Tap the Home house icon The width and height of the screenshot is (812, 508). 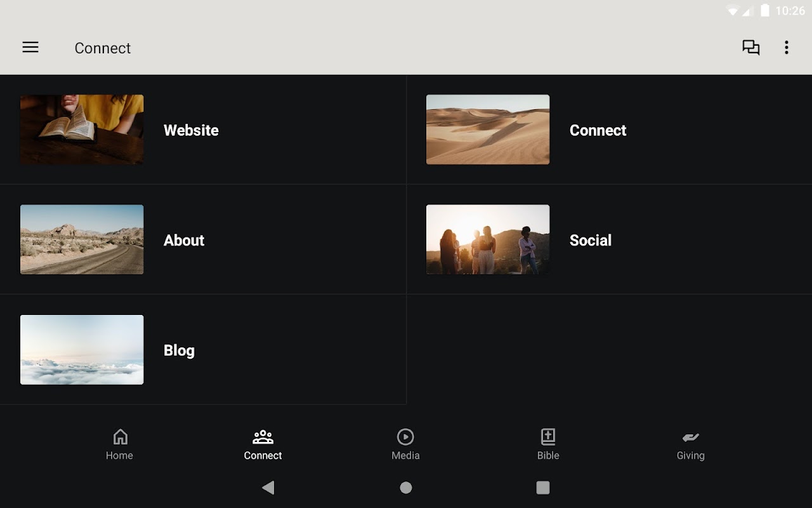pyautogui.click(x=120, y=437)
